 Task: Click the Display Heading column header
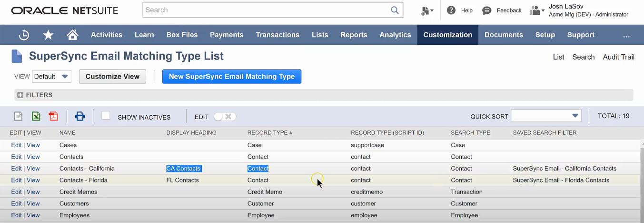click(x=191, y=132)
